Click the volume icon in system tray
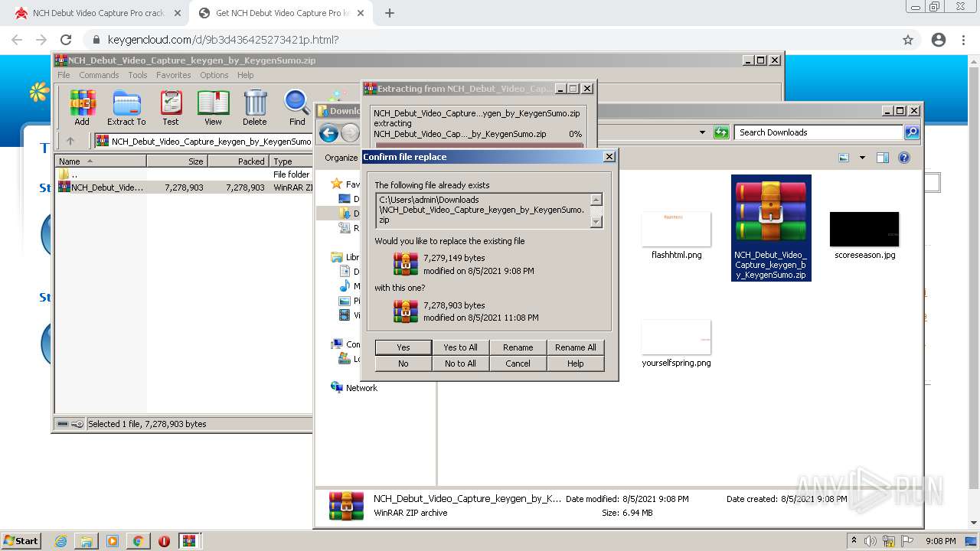Screen dimensions: 980x551 (x=871, y=541)
